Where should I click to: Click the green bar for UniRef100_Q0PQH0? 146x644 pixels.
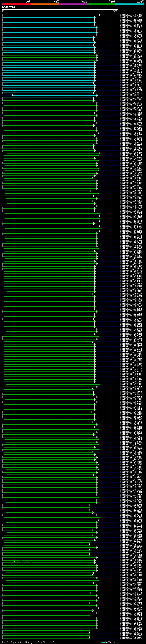(47, 412)
